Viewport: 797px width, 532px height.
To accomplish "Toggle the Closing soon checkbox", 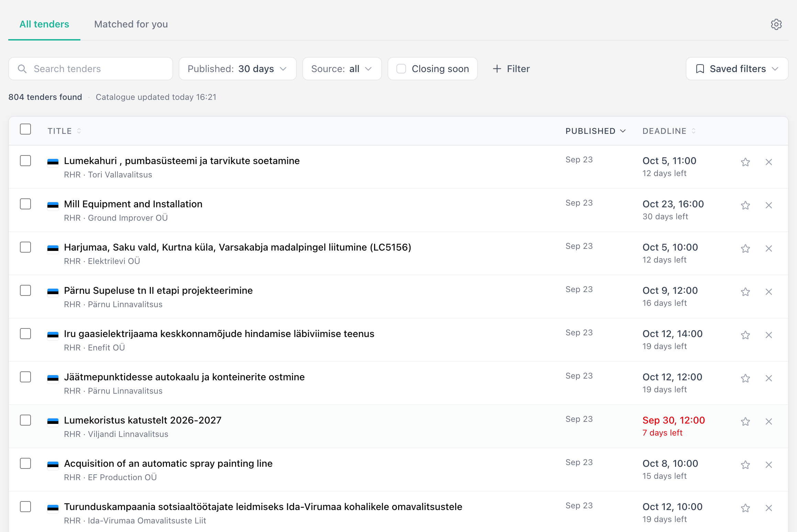I will tap(401, 69).
